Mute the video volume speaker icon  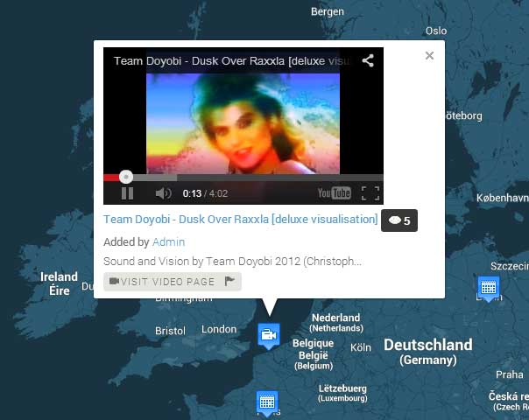pyautogui.click(x=163, y=193)
